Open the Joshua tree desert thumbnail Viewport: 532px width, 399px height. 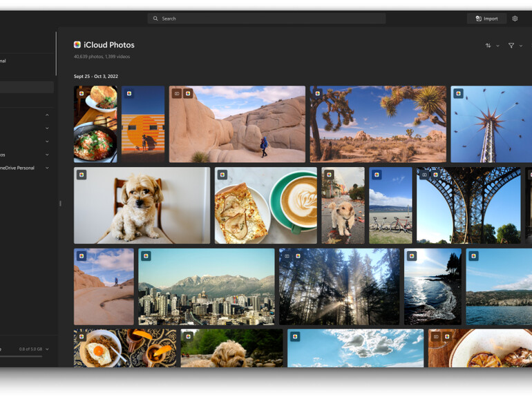[378, 124]
